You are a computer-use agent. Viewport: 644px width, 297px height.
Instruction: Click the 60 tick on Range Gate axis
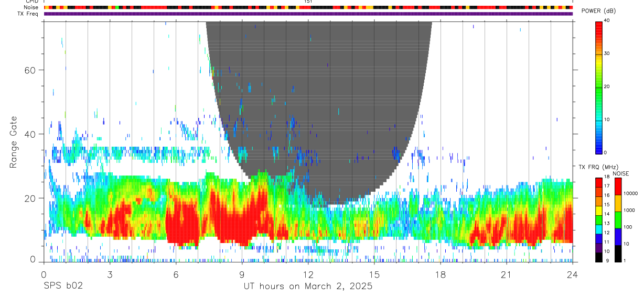pos(30,70)
